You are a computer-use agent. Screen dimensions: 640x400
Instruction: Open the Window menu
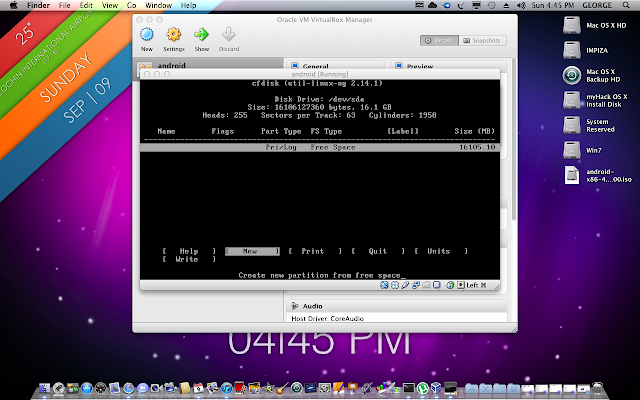pos(158,5)
